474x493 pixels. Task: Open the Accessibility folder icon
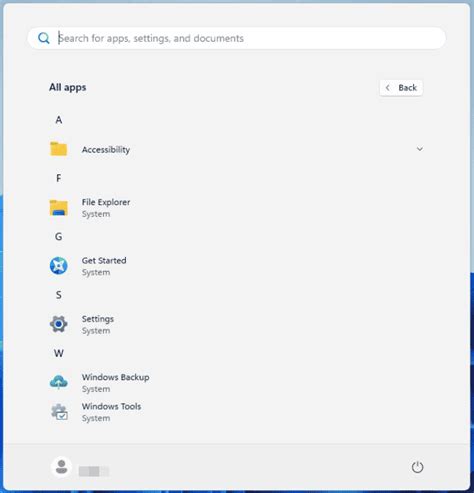(59, 149)
